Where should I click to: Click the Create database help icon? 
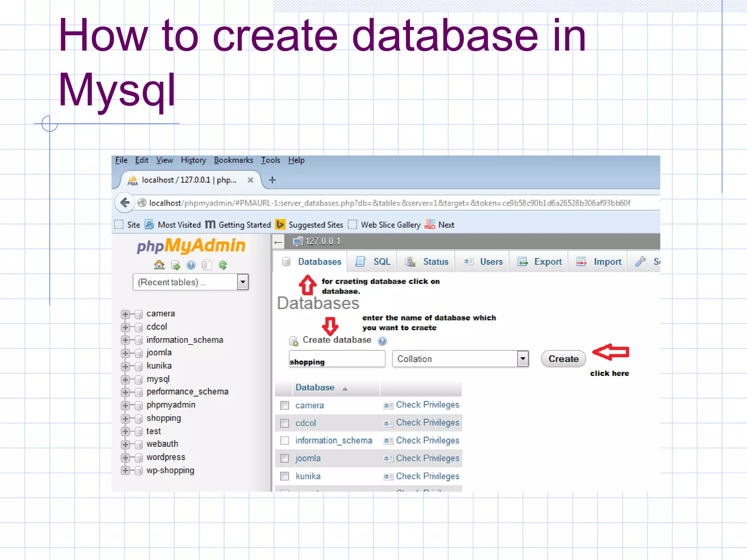click(x=382, y=341)
